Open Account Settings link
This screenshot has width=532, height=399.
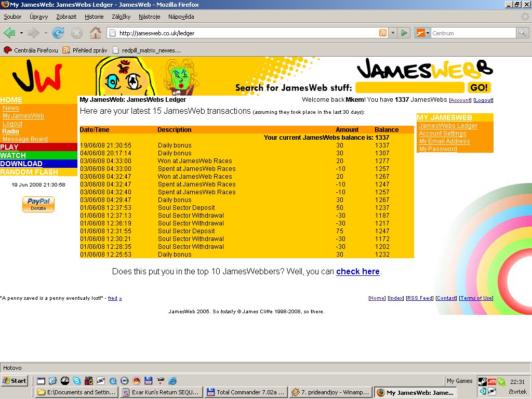443,134
